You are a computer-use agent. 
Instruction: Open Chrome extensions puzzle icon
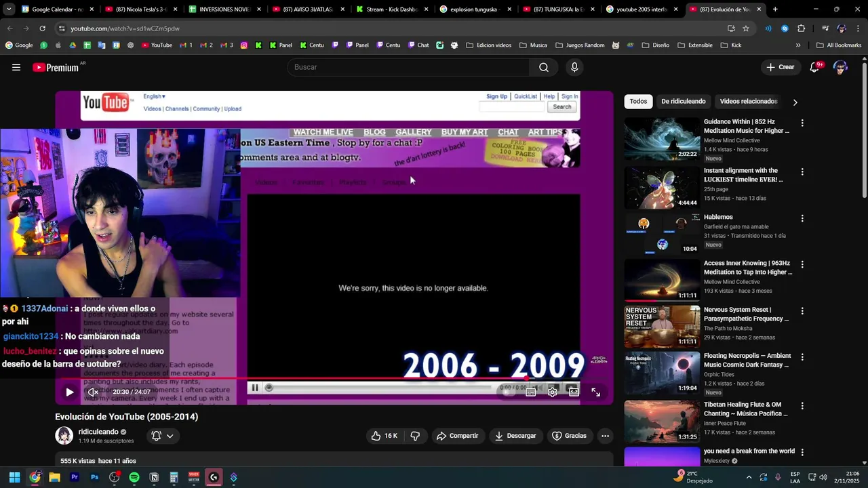[802, 28]
